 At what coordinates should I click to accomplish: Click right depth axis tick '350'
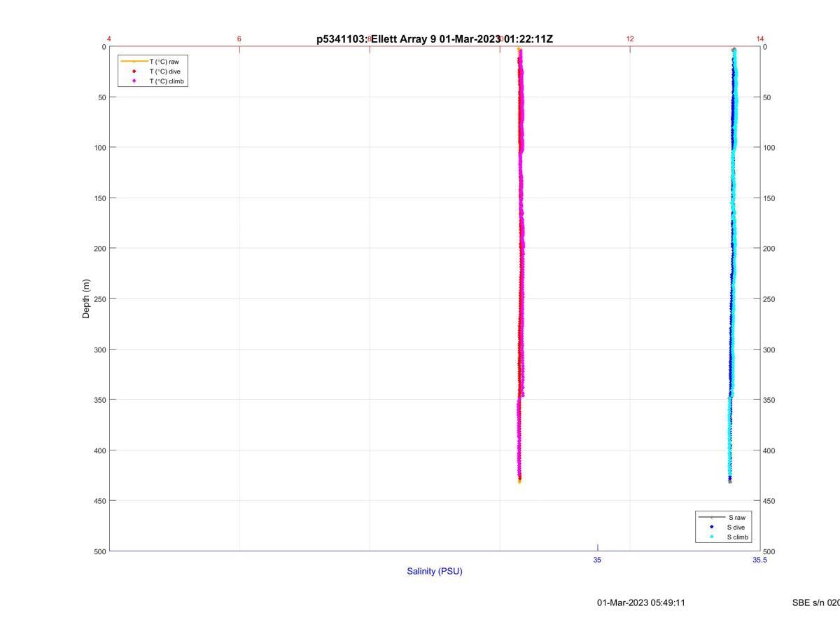(769, 400)
